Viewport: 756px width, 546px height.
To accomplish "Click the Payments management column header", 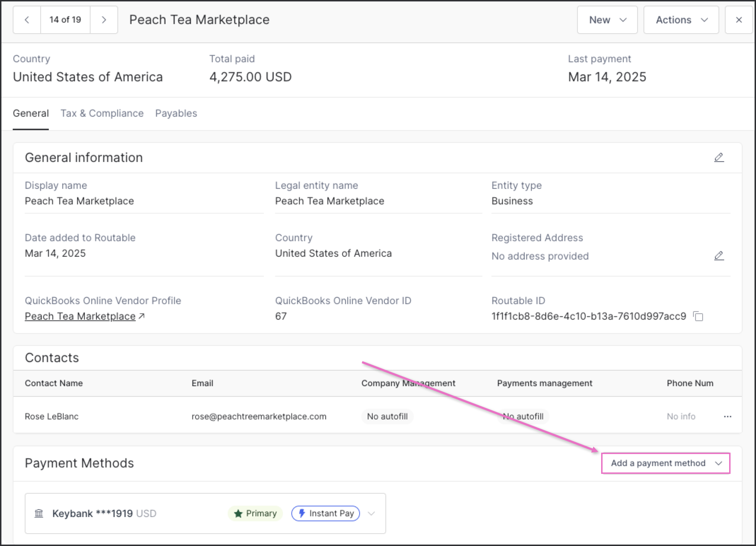I will click(545, 383).
